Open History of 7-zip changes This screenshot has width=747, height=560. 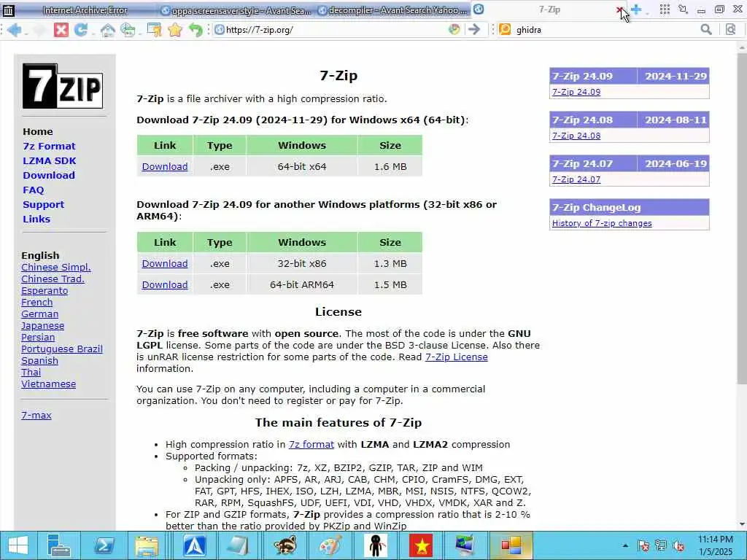click(602, 223)
